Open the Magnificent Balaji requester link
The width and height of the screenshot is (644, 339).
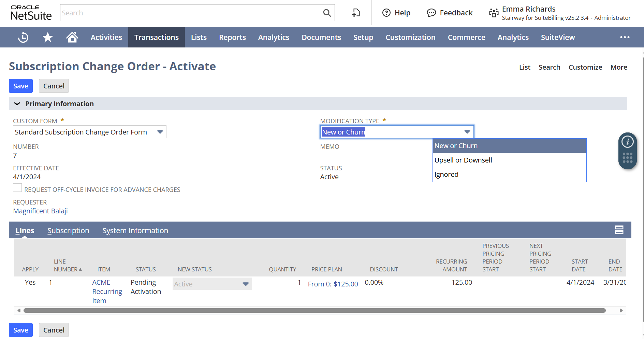pyautogui.click(x=40, y=211)
